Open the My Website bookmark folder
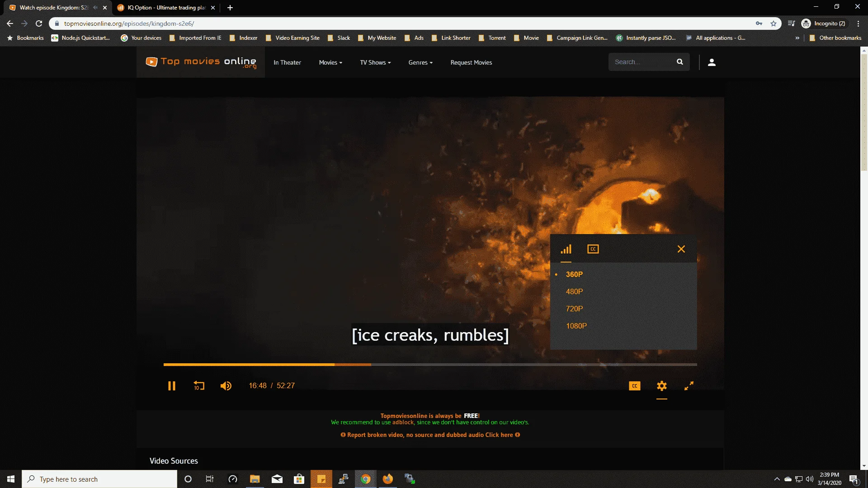 (377, 38)
